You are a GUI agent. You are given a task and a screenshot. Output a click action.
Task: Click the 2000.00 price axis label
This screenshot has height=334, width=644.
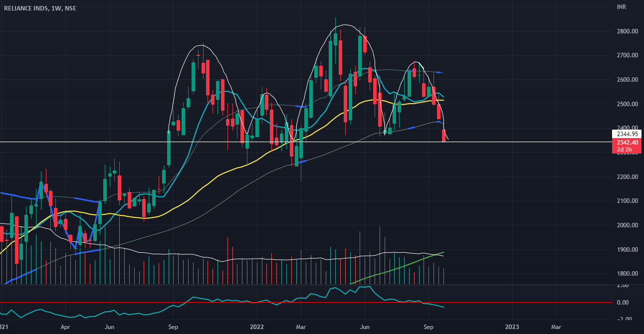[x=628, y=225]
